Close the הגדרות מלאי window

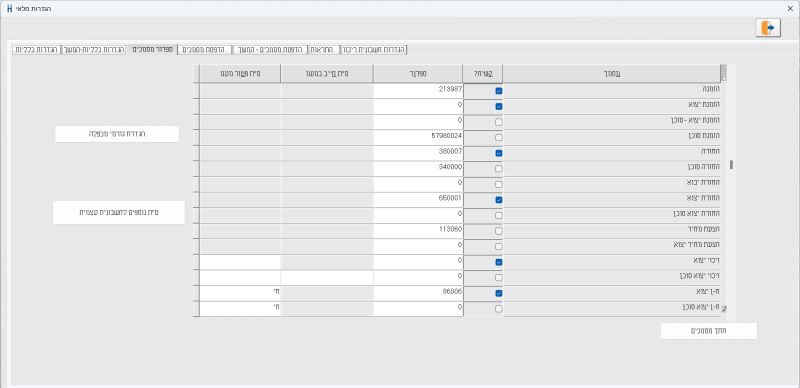pyautogui.click(x=790, y=9)
